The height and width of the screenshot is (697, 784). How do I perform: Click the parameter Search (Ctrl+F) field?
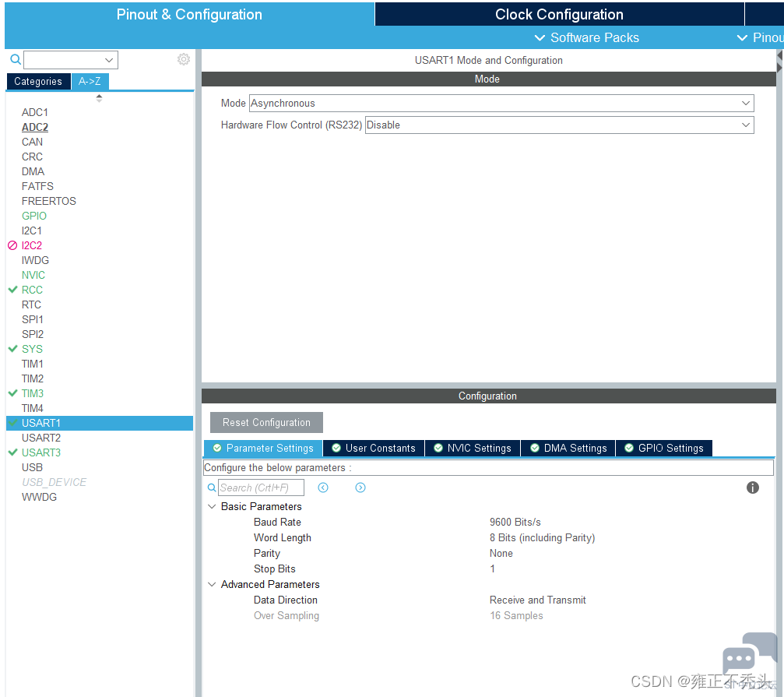261,488
